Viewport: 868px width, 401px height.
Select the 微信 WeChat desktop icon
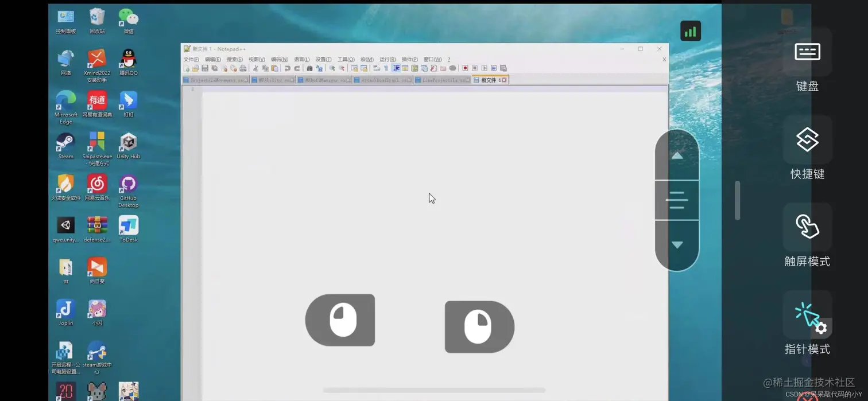click(x=129, y=21)
